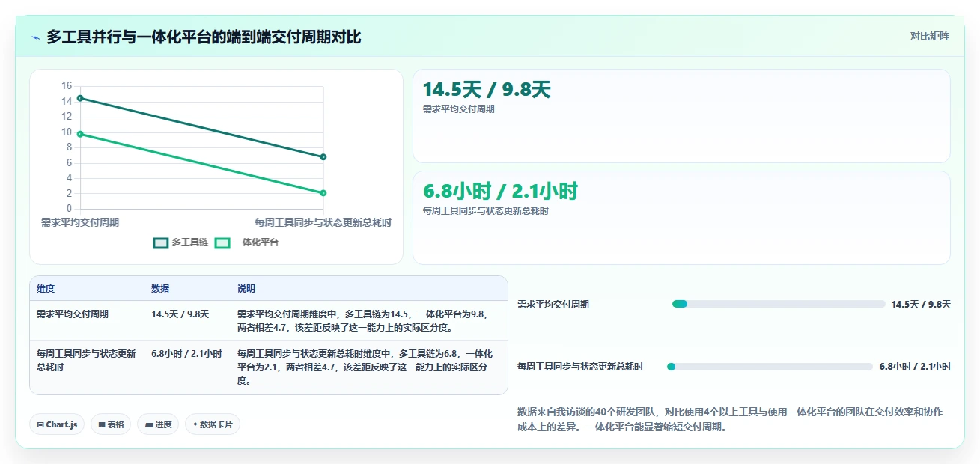Click 每周工具同步与状态更新总耗时 caption in second data card

coord(486,211)
